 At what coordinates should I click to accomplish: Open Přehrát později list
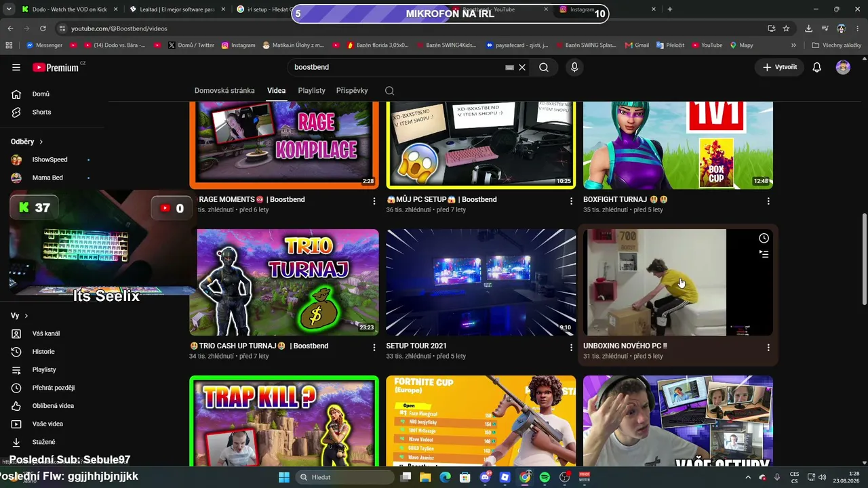click(54, 388)
